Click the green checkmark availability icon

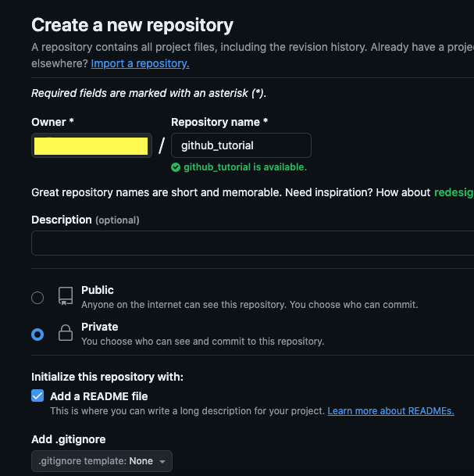tap(176, 167)
